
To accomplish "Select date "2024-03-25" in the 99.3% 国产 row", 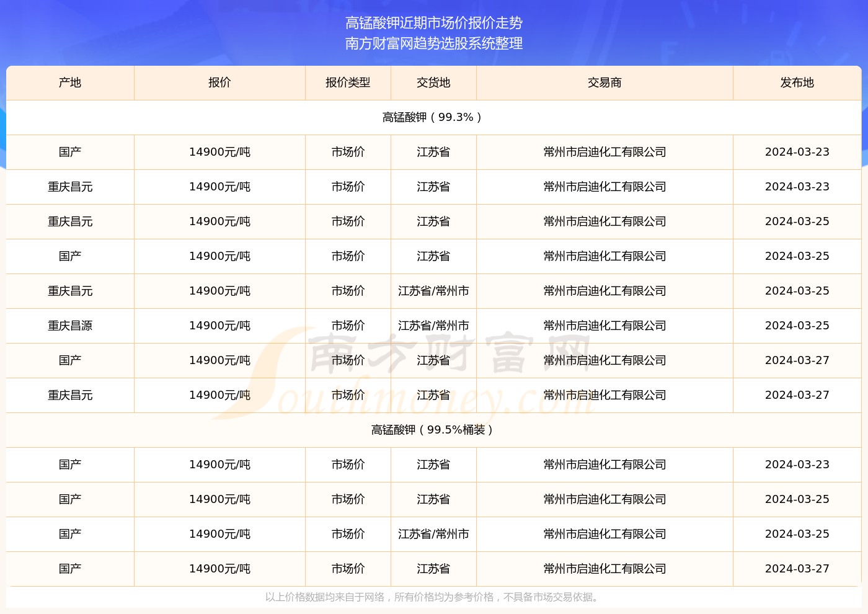I will pyautogui.click(x=797, y=256).
